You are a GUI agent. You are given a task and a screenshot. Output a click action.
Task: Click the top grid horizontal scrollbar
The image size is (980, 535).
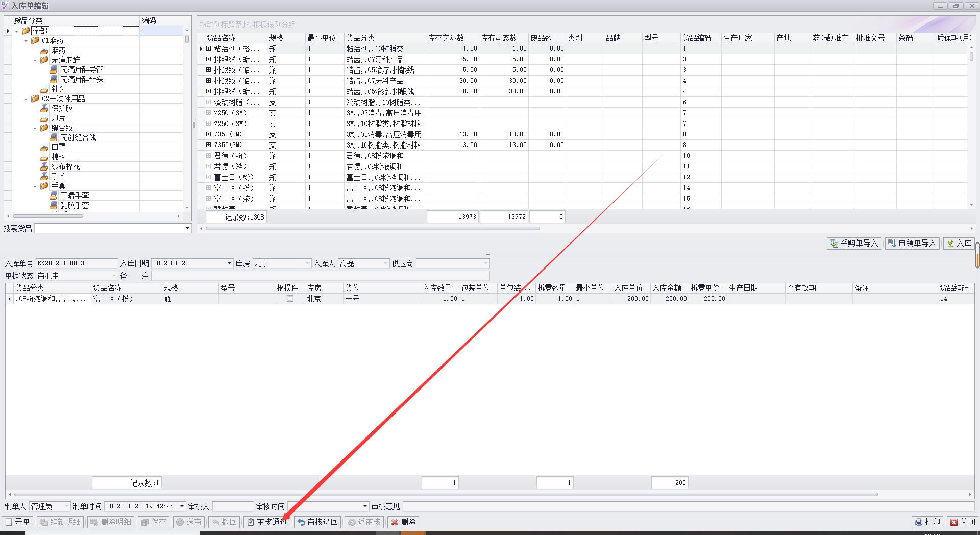[x=373, y=228]
